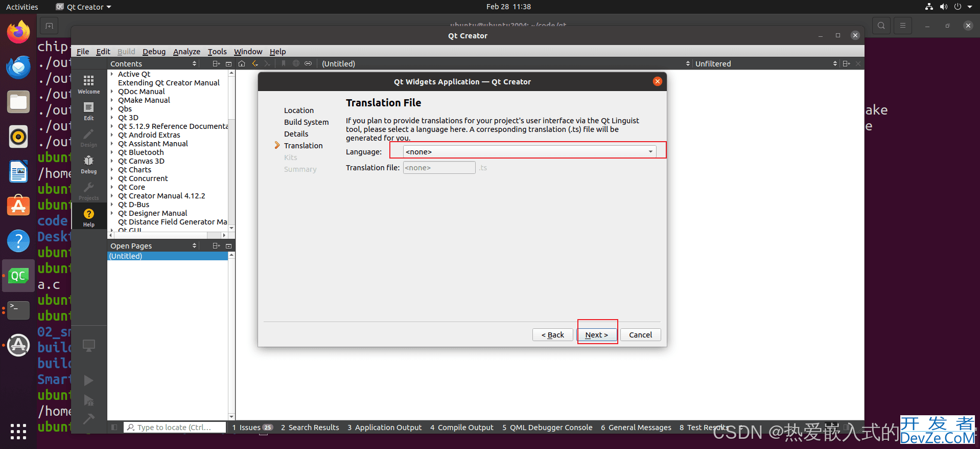980x449 pixels.
Task: Select Help mode in sidebar
Action: coord(89,217)
